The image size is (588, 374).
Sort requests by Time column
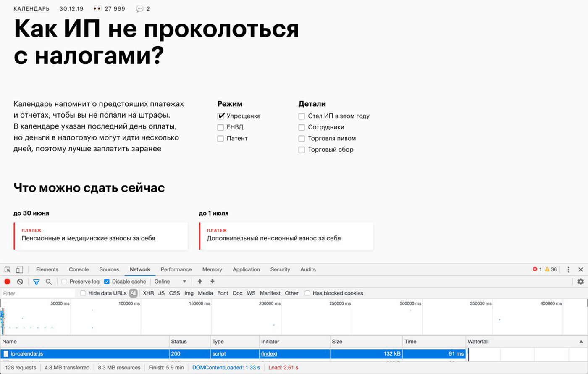point(434,342)
